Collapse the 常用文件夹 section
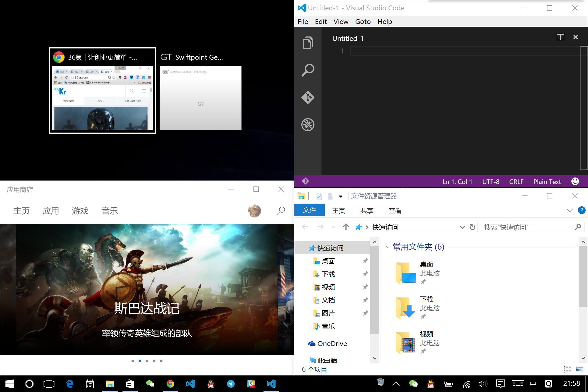The width and height of the screenshot is (588, 392). click(388, 247)
